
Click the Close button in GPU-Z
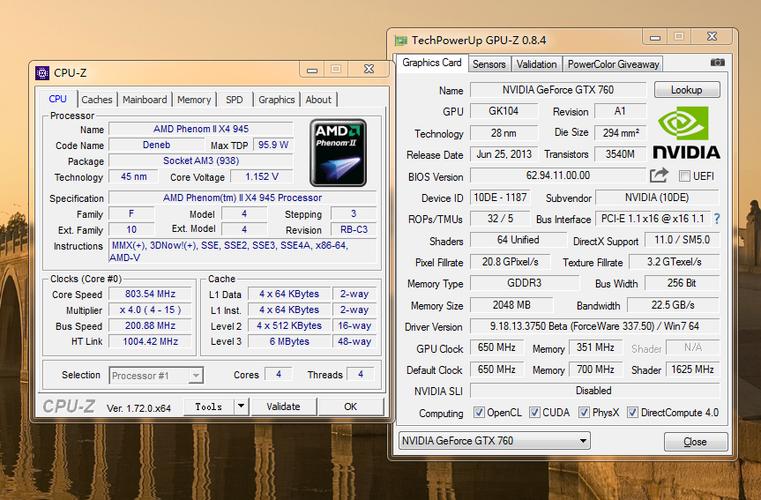(695, 442)
